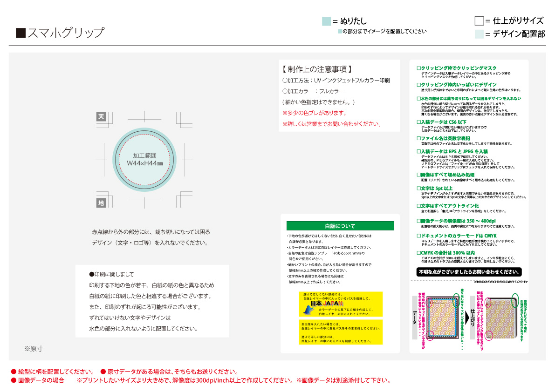Select the 加工カラー radio circle
555x392 pixels.
[x=285, y=91]
